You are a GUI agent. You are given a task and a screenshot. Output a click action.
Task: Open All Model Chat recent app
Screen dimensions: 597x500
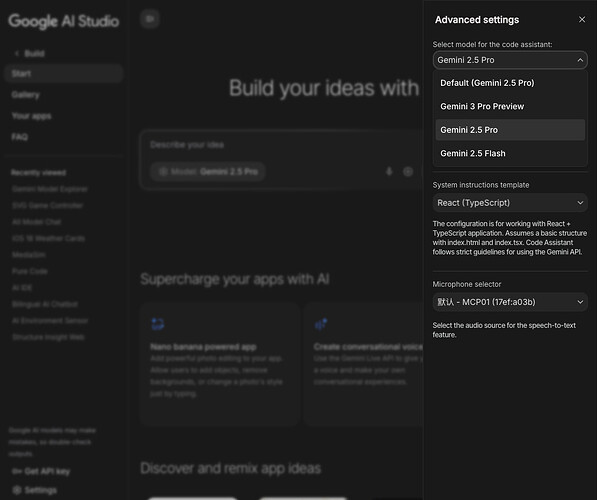37,222
